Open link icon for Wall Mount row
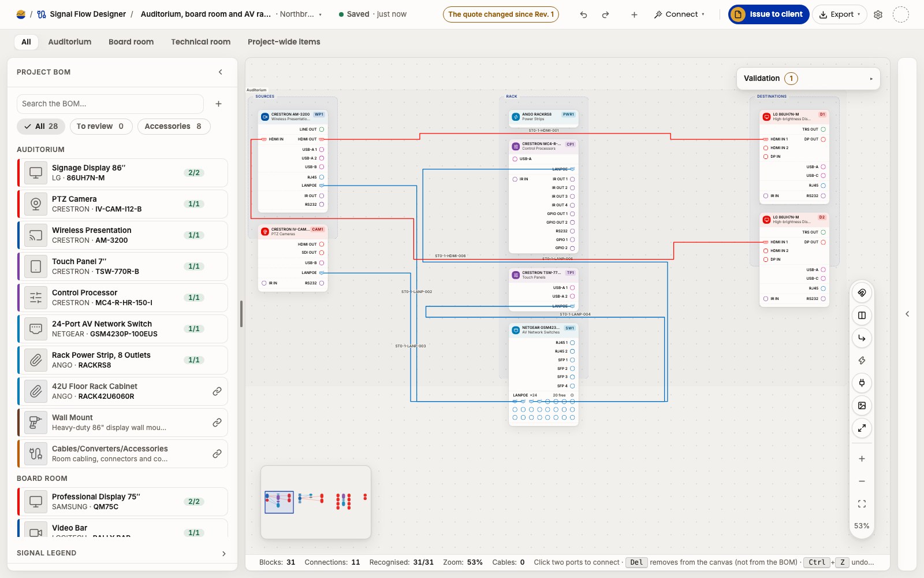 pyautogui.click(x=217, y=423)
